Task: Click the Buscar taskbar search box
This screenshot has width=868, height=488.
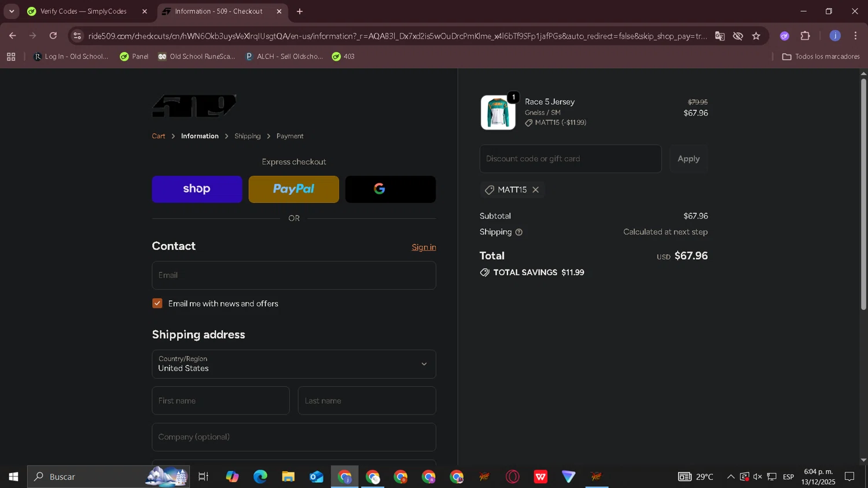Action: coord(109,477)
